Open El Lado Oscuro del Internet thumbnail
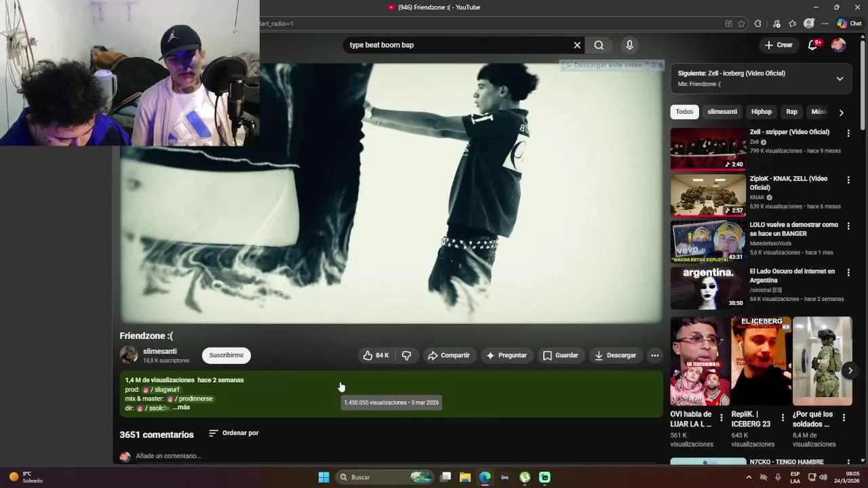This screenshot has height=488, width=868. coord(708,287)
